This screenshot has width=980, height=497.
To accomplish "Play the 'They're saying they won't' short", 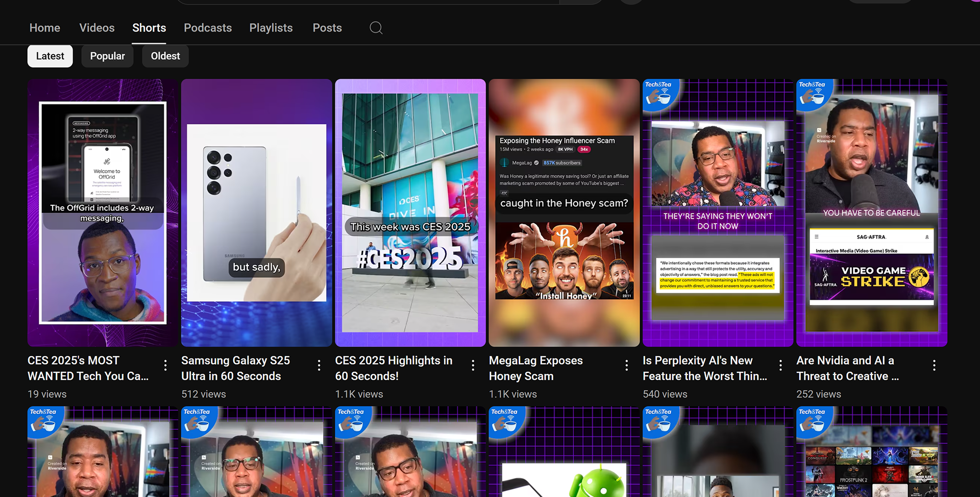I will click(718, 212).
